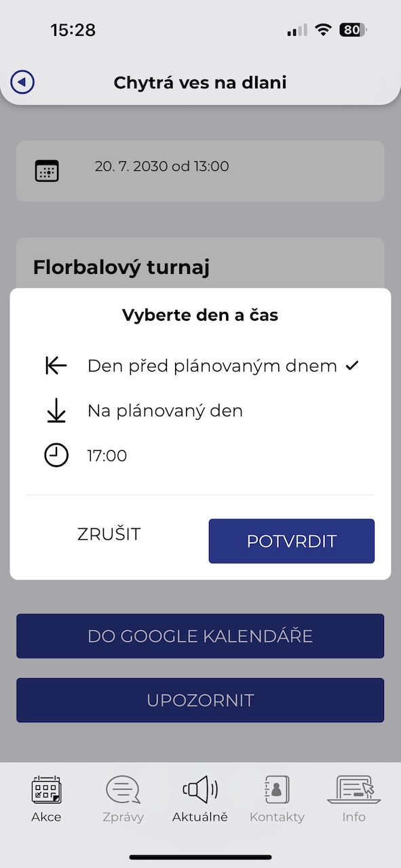The image size is (401, 868).
Task: Tap the clock icon next to 17:00
Action: point(56,455)
